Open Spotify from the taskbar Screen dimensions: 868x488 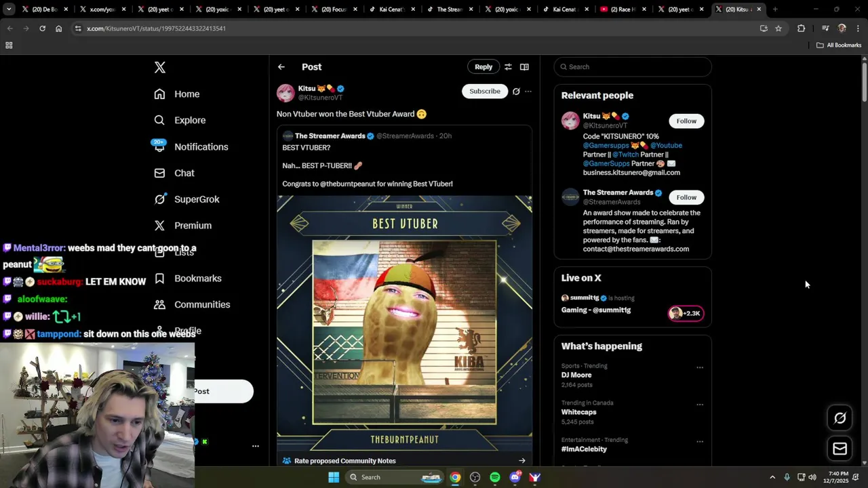click(x=495, y=477)
